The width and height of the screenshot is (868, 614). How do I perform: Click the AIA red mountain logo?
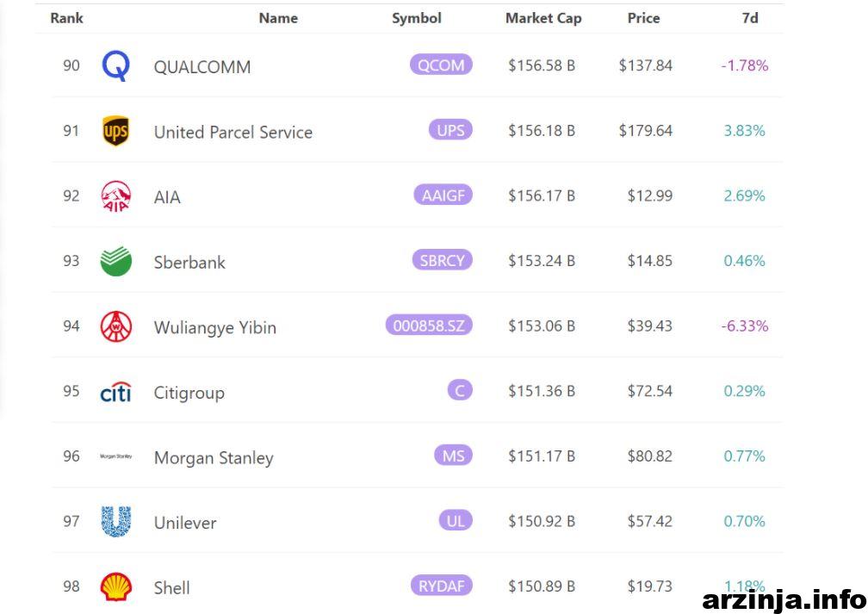coord(115,196)
